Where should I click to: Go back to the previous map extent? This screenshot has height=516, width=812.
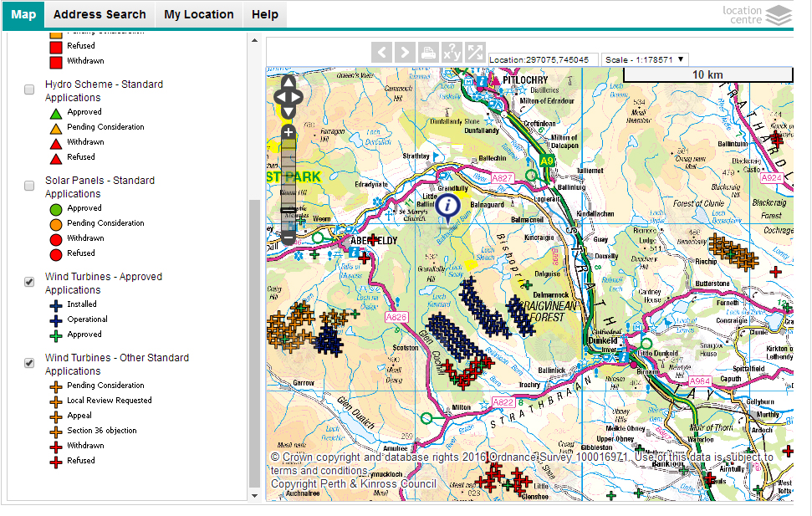point(381,53)
